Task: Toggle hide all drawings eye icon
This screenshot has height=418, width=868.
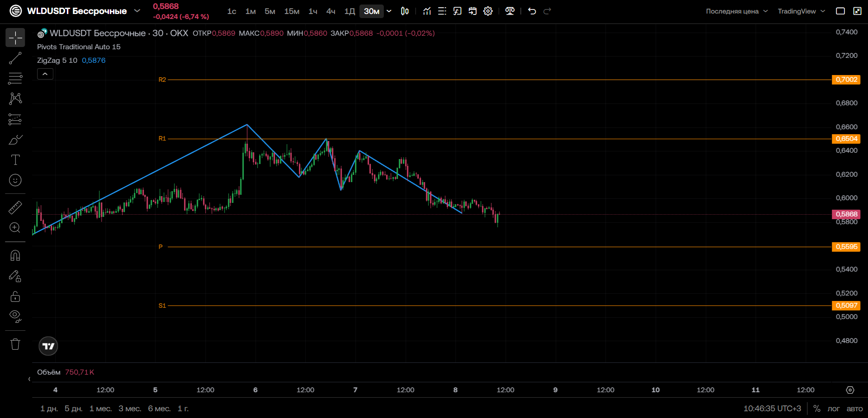Action: point(15,317)
